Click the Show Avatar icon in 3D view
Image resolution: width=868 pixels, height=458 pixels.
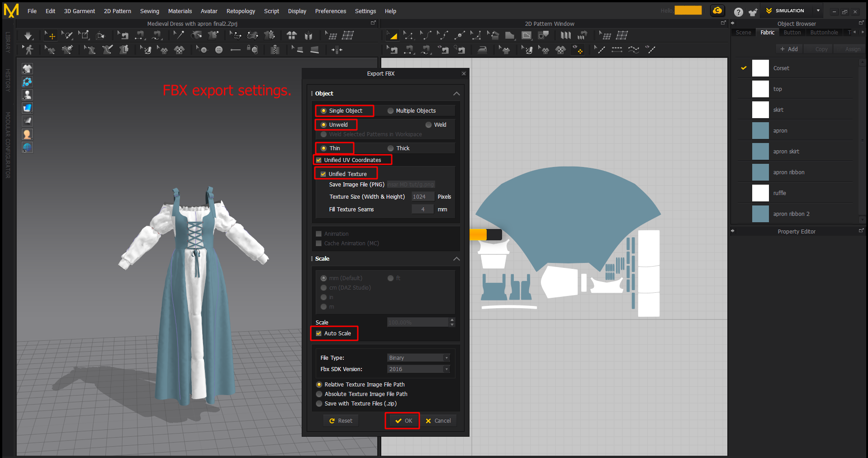[27, 95]
